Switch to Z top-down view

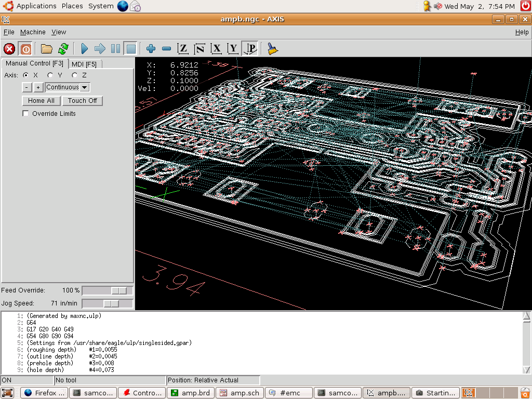click(183, 49)
